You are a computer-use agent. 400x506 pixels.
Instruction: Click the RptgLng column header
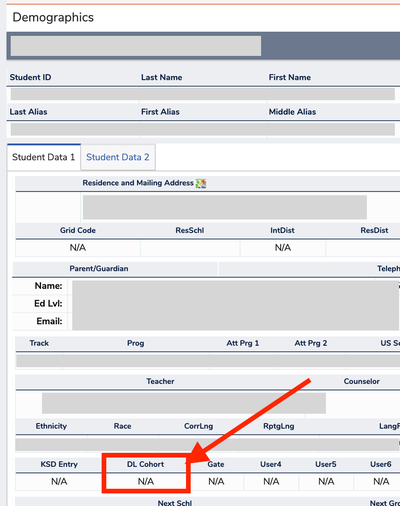279,426
